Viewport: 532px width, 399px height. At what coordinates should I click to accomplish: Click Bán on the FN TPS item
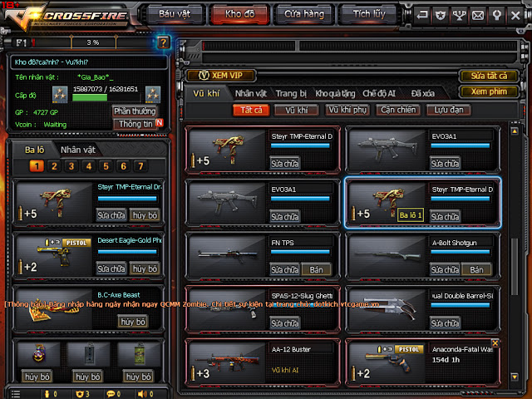[316, 269]
